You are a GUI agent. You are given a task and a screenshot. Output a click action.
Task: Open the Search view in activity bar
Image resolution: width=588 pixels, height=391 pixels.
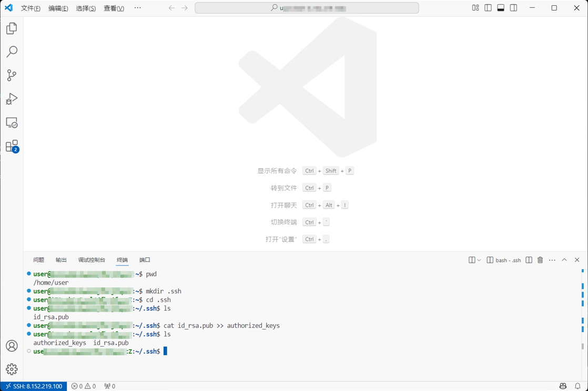coord(12,52)
